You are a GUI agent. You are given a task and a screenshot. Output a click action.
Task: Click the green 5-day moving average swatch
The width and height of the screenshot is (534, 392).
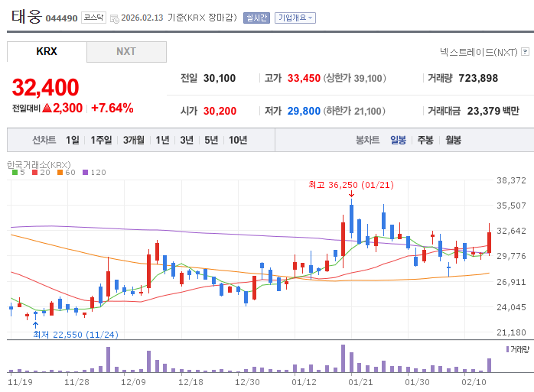(15, 173)
